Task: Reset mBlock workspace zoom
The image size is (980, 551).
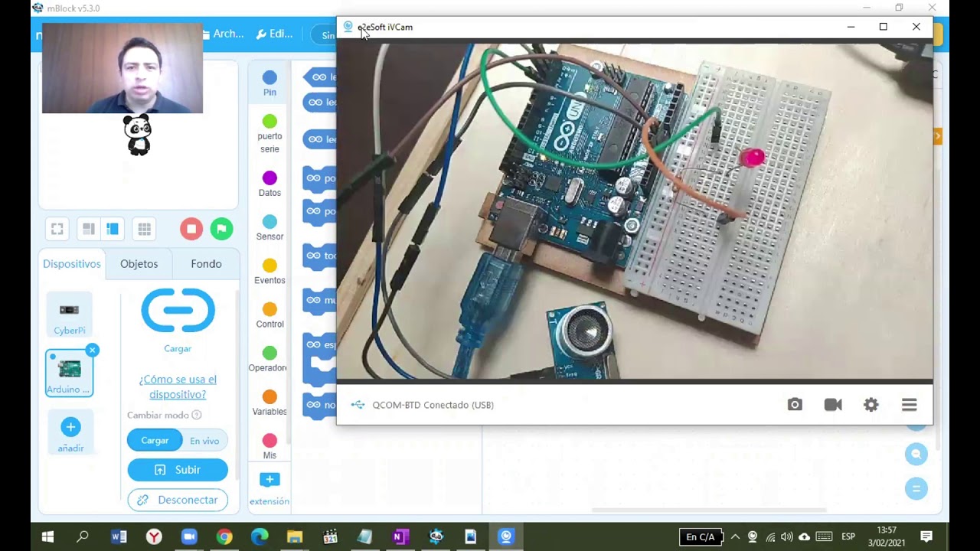Action: [916, 488]
